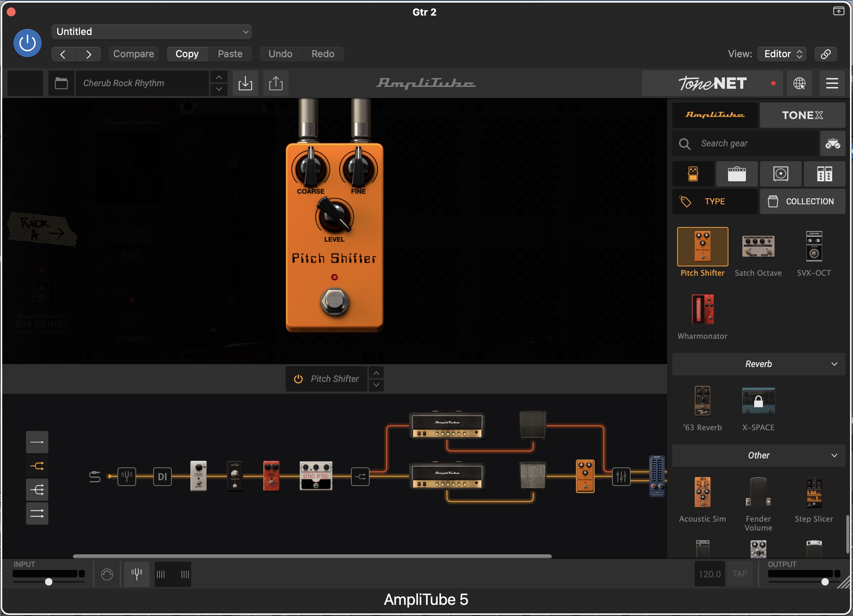Open the Untitled preset dropdown
This screenshot has width=853, height=616.
pos(152,32)
